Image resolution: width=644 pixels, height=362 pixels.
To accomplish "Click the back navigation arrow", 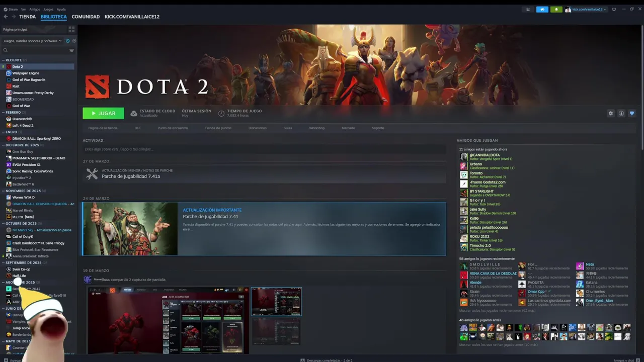I will (x=6, y=17).
